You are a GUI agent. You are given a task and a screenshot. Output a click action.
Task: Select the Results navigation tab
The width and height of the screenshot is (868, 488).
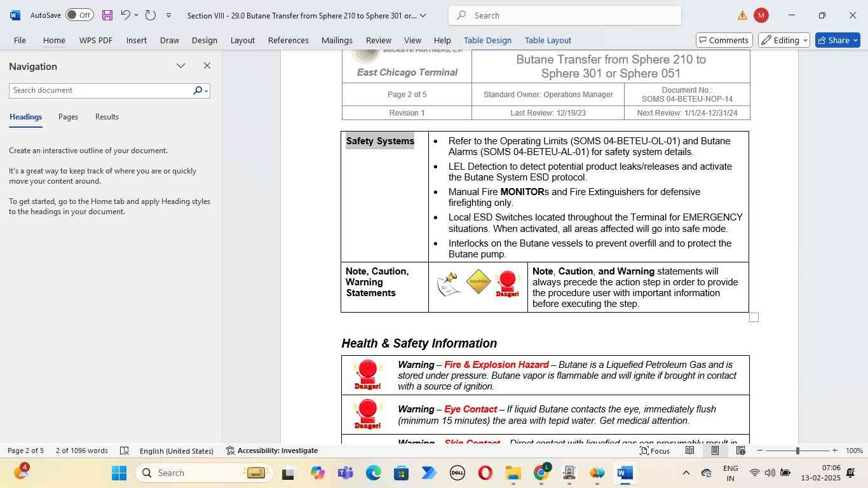pos(107,117)
